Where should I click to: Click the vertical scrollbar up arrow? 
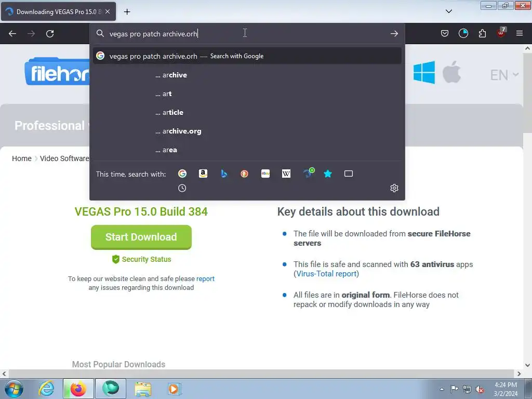(x=527, y=48)
